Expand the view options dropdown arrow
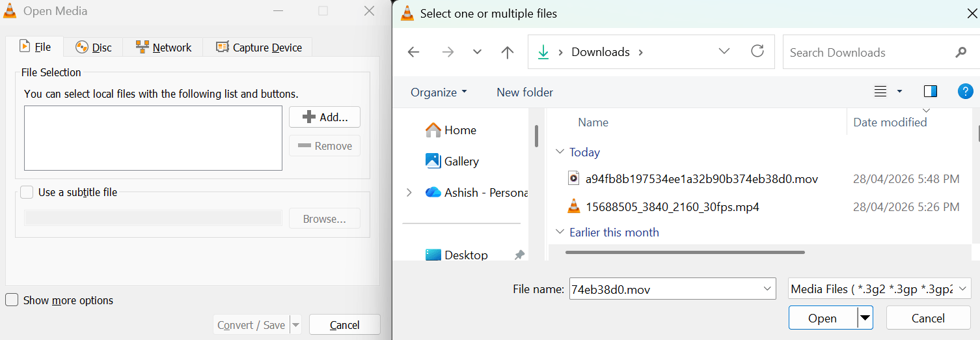The height and width of the screenshot is (340, 980). click(899, 92)
